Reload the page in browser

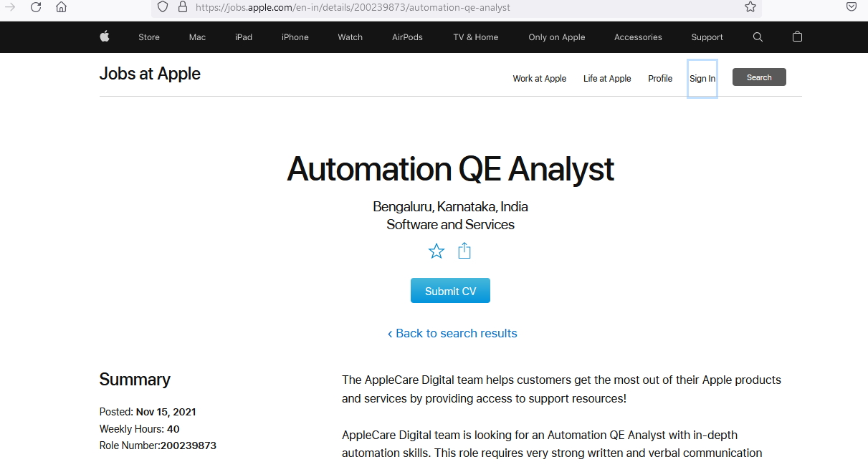point(36,7)
